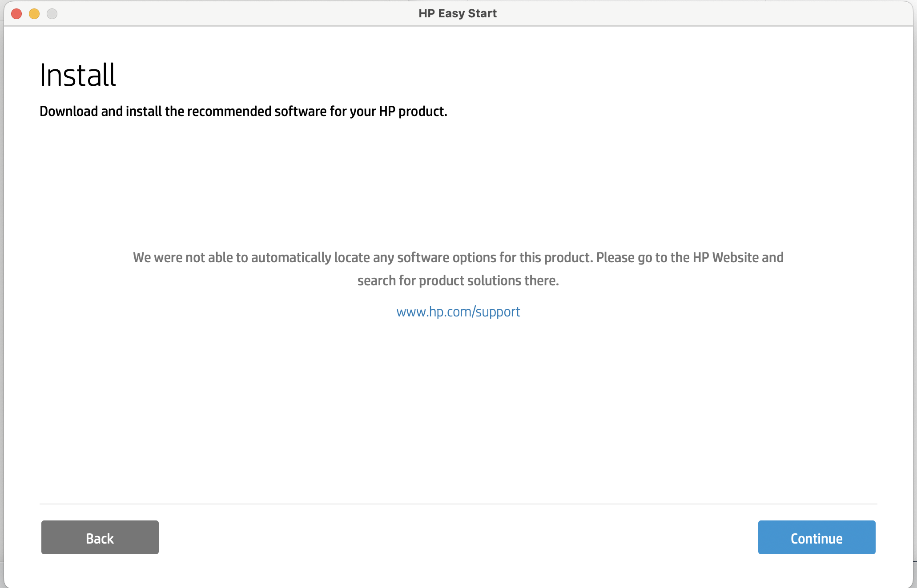The image size is (917, 588).
Task: Click the HP Easy Start title text
Action: [457, 13]
